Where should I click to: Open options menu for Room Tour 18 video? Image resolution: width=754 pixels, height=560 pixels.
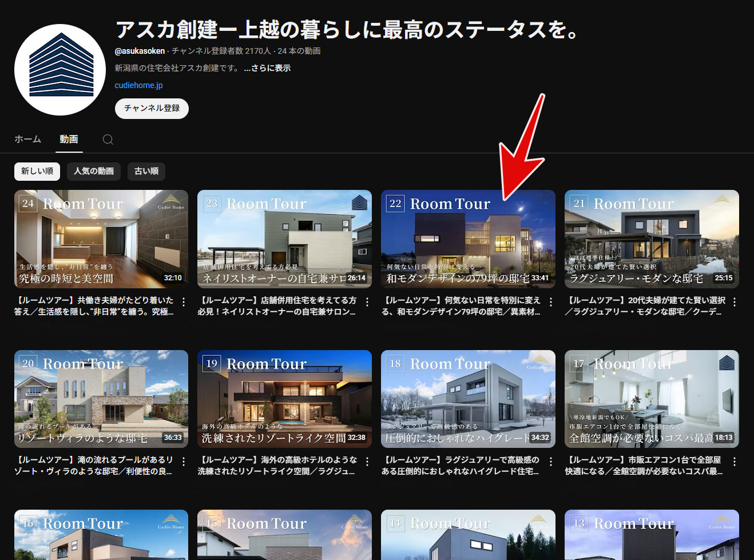point(551,461)
